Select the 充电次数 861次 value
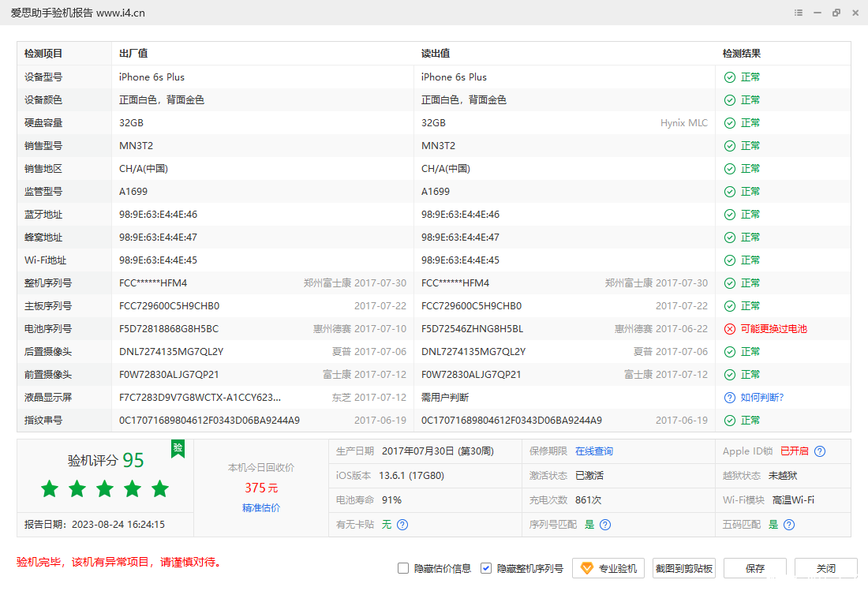 tap(589, 500)
